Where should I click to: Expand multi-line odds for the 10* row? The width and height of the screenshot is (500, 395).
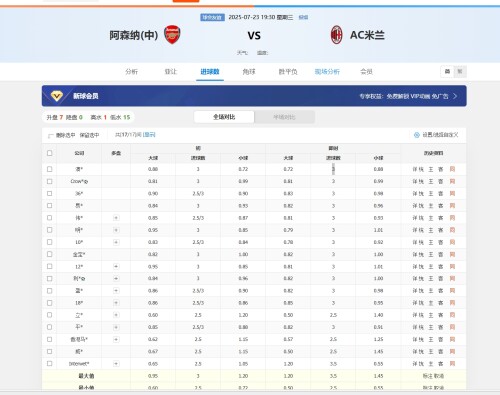(x=116, y=242)
